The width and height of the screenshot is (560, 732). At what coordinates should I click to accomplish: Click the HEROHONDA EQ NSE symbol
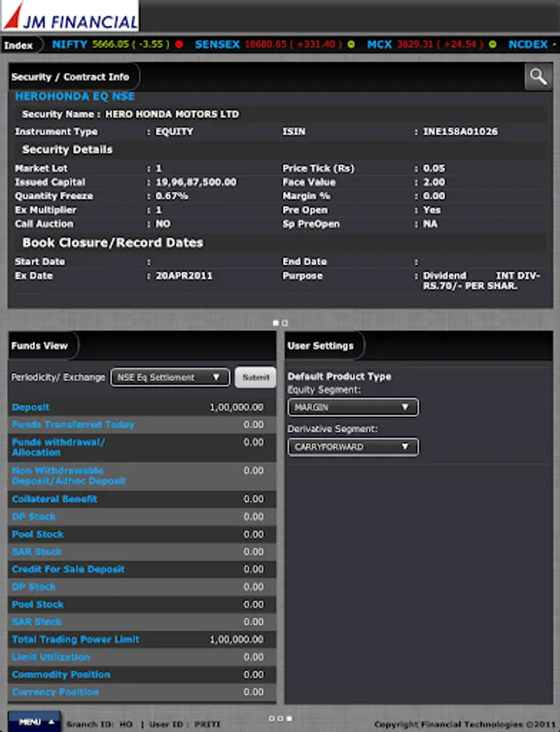pyautogui.click(x=75, y=96)
